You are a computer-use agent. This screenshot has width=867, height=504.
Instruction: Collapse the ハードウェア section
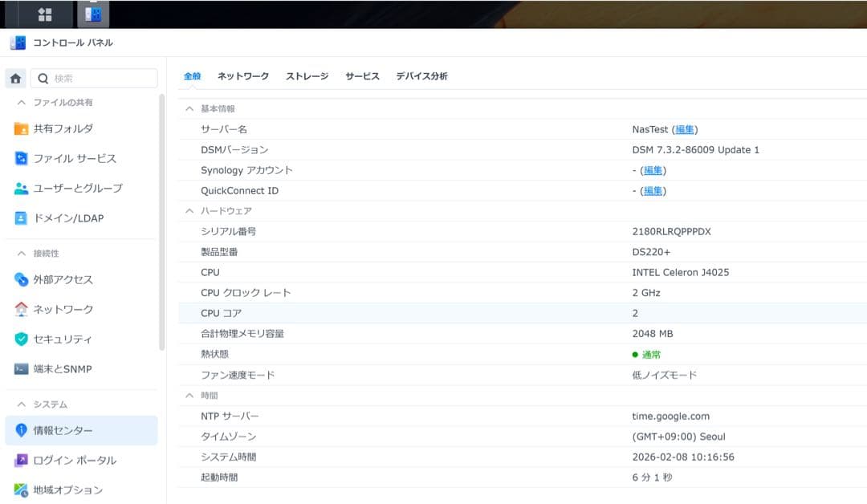point(189,210)
